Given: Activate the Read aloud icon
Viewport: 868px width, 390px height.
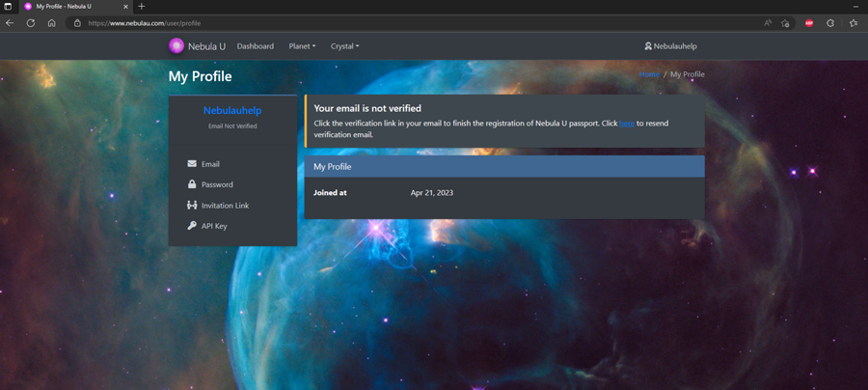Looking at the screenshot, I should (x=768, y=23).
